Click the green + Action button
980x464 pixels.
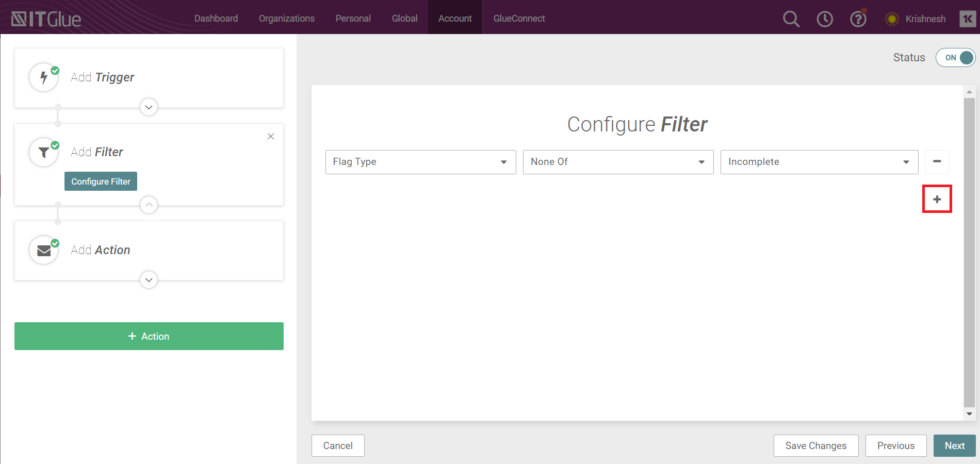149,336
